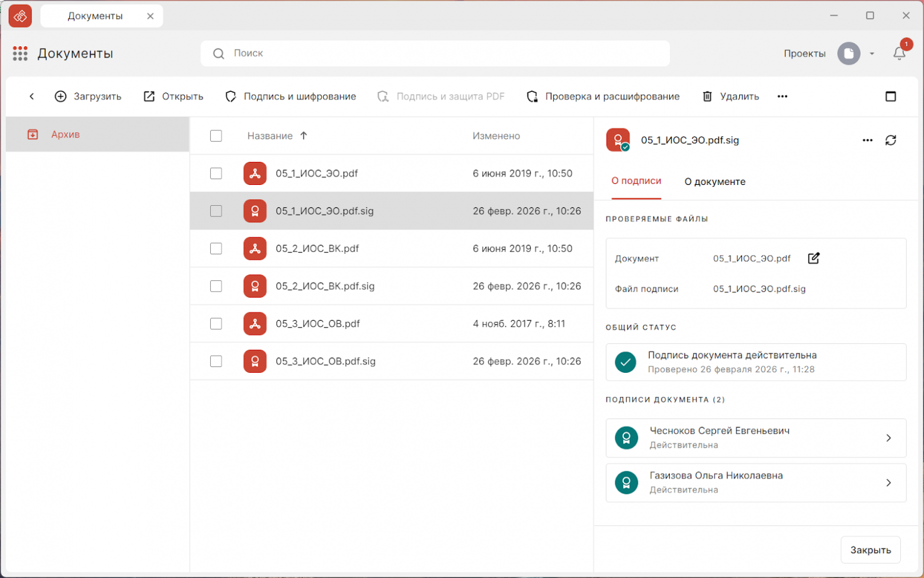Click the edit document icon next to 05_1_ИОС_ЭО.pdf
This screenshot has height=578, width=924.
pyautogui.click(x=813, y=258)
